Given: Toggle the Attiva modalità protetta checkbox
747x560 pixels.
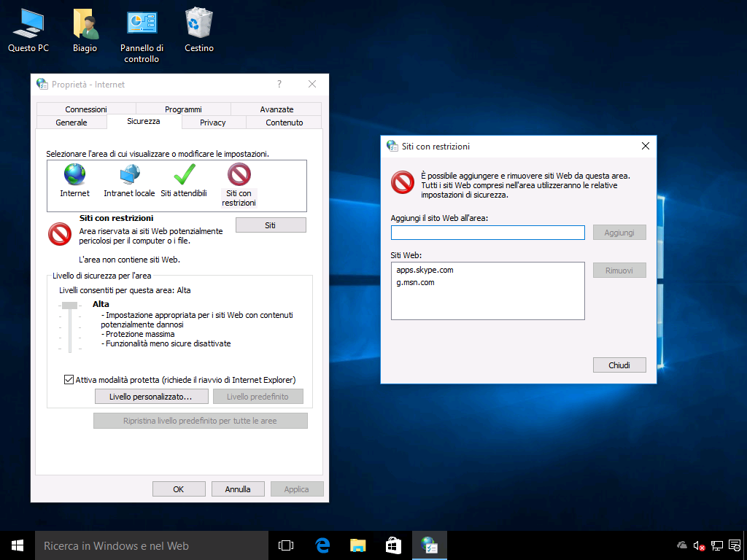Looking at the screenshot, I should click(69, 379).
